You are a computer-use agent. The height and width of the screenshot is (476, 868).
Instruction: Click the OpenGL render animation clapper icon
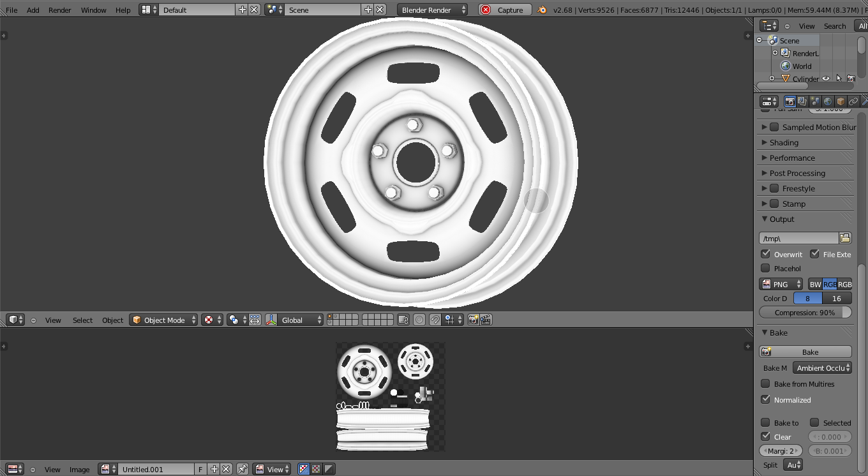click(x=486, y=320)
